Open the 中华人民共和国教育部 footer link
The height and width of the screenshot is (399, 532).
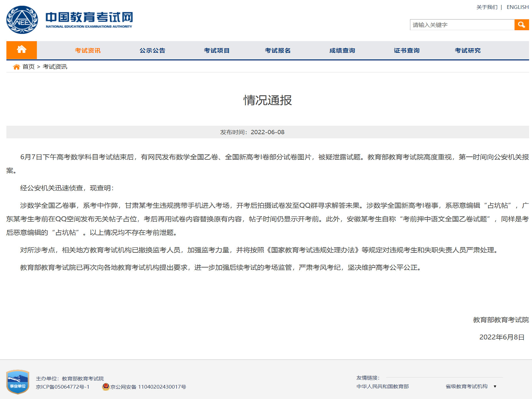coord(382,386)
